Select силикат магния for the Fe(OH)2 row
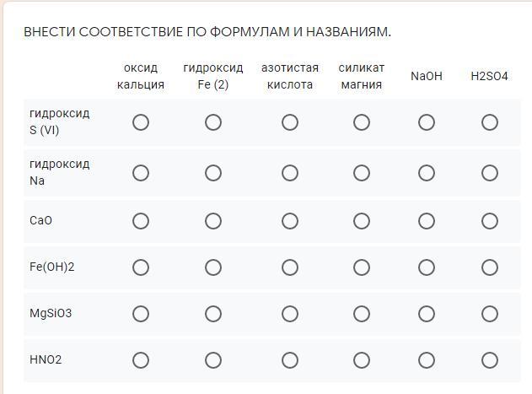Screen dimensions: 532x394 (362, 267)
